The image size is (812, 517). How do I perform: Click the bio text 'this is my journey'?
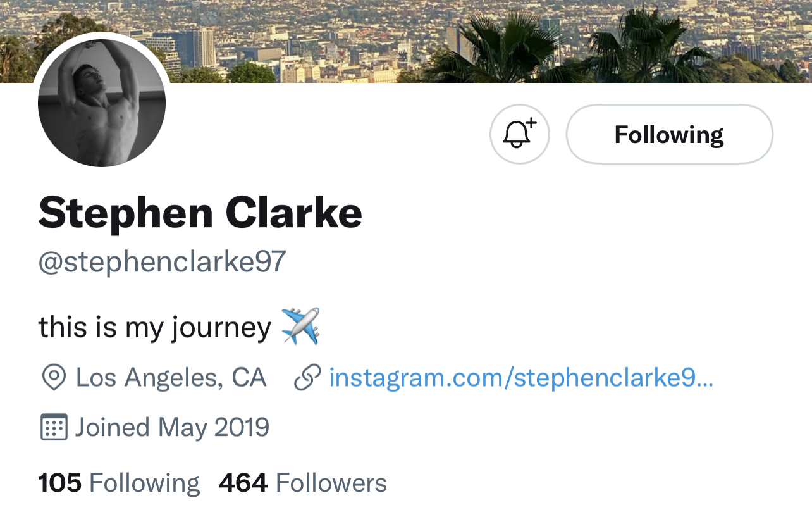point(155,328)
